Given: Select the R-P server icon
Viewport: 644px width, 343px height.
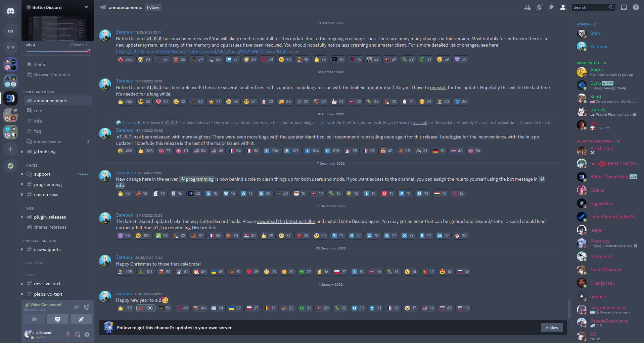Looking at the screenshot, I should [10, 48].
